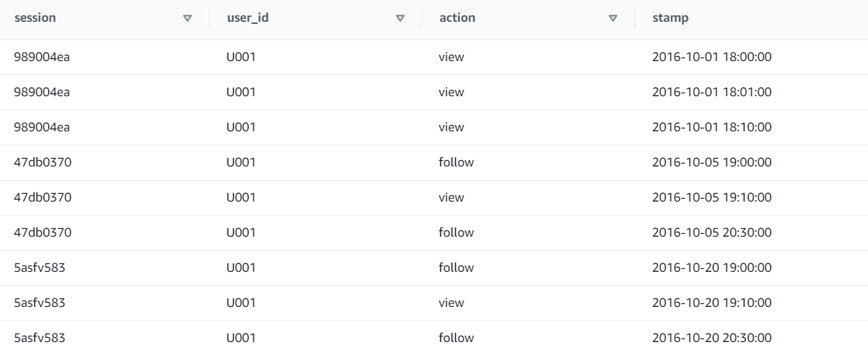Image resolution: width=868 pixels, height=354 pixels.
Task: Click the session column sort triangle
Action: click(187, 18)
